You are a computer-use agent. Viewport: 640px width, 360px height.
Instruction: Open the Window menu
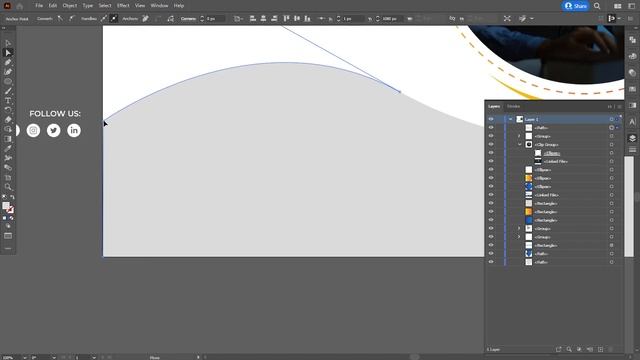pyautogui.click(x=159, y=6)
